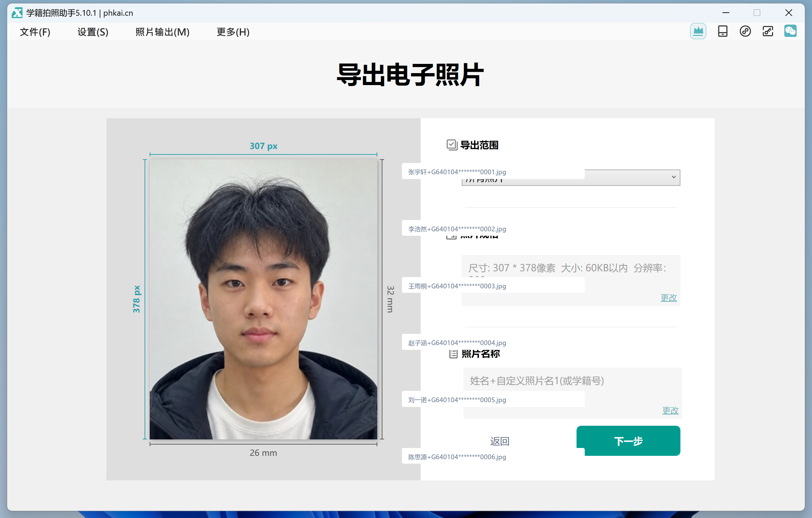This screenshot has width=812, height=518.
Task: Click the photo edit icon in toolbar
Action: 768,31
